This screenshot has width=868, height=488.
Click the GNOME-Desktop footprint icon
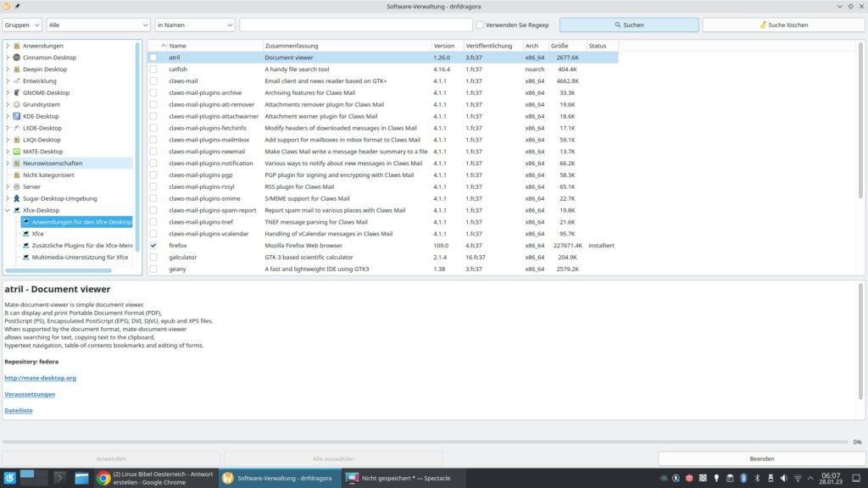(x=17, y=93)
